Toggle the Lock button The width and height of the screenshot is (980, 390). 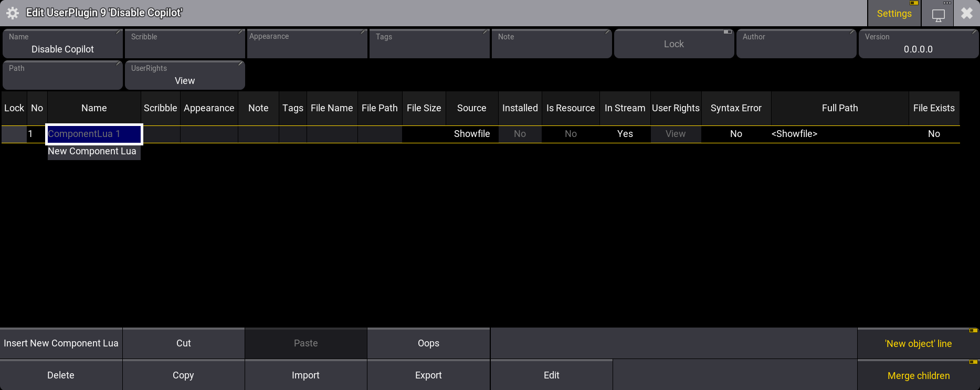[673, 44]
